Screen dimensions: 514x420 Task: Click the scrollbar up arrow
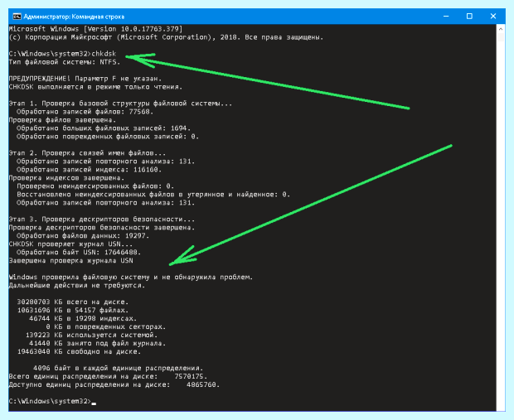[501, 29]
